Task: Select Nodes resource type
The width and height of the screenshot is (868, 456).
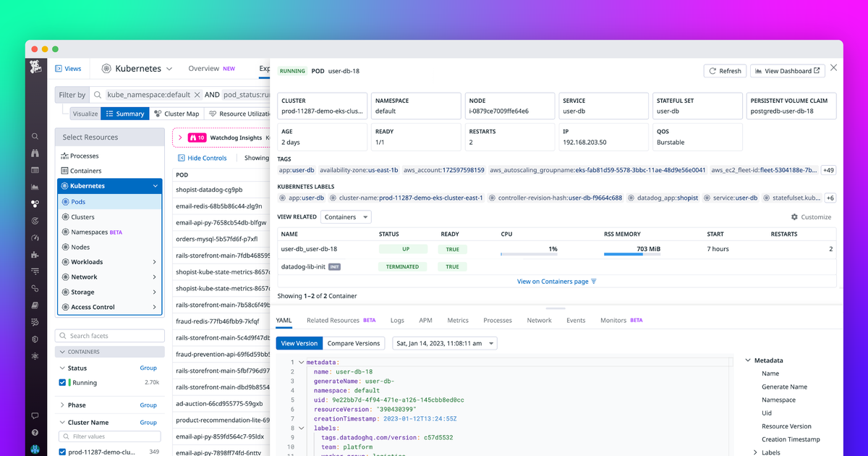Action: point(80,247)
